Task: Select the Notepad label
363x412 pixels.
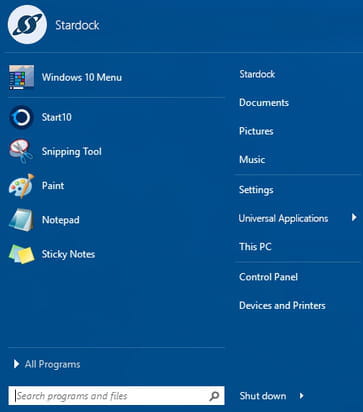Action: pyautogui.click(x=60, y=220)
